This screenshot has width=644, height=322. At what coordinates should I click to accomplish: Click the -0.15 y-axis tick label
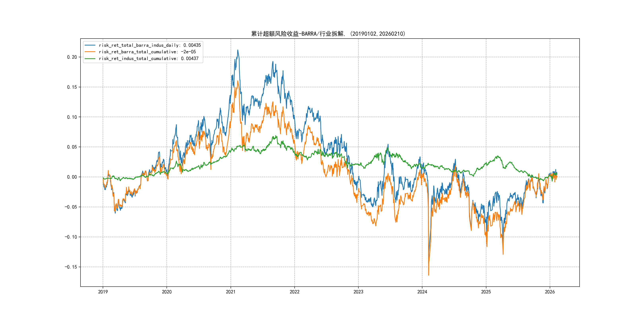click(71, 267)
